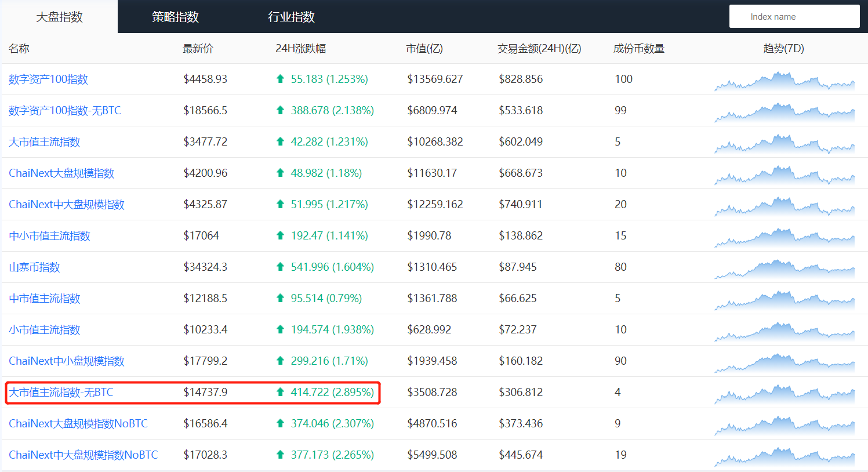Click the 趋势(7D) column header
Screen dimensions: 868x472
click(x=784, y=49)
